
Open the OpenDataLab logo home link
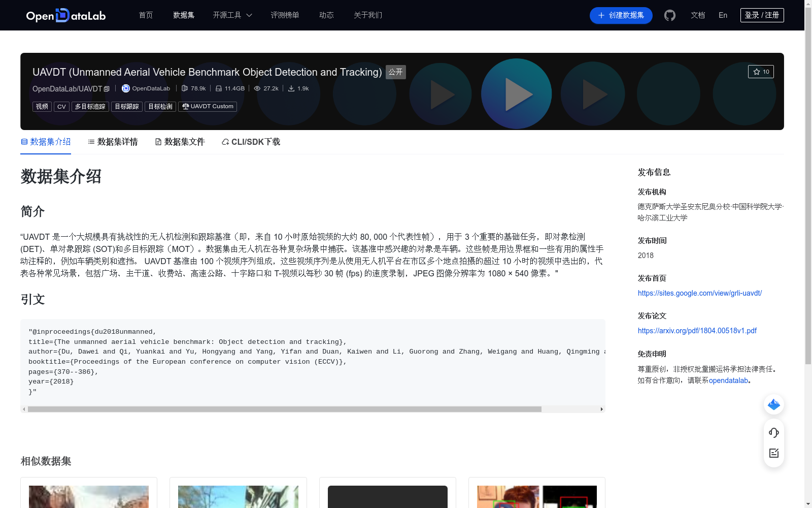(66, 15)
